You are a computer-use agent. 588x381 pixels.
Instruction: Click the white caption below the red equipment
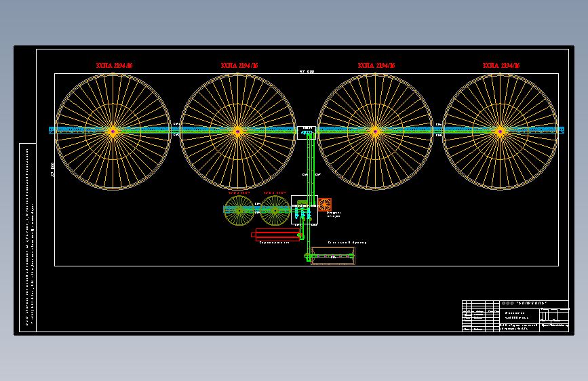(275, 243)
